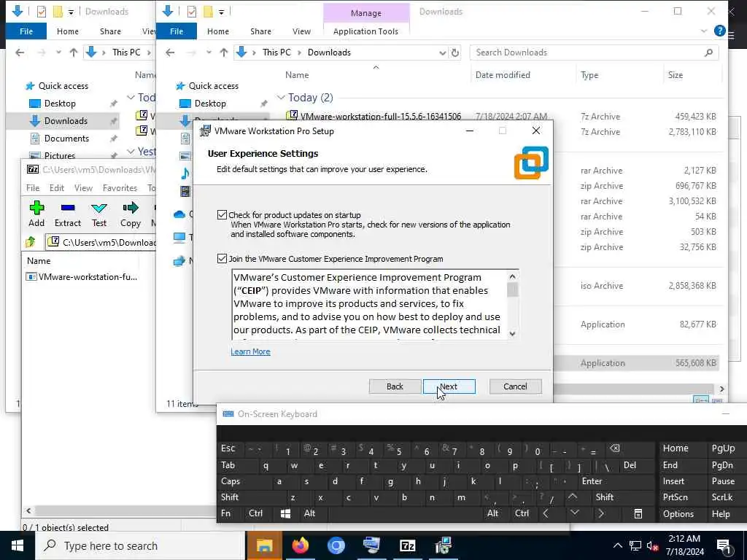Click the 7-Zip up-folder icon
The width and height of the screenshot is (747, 560).
click(31, 242)
